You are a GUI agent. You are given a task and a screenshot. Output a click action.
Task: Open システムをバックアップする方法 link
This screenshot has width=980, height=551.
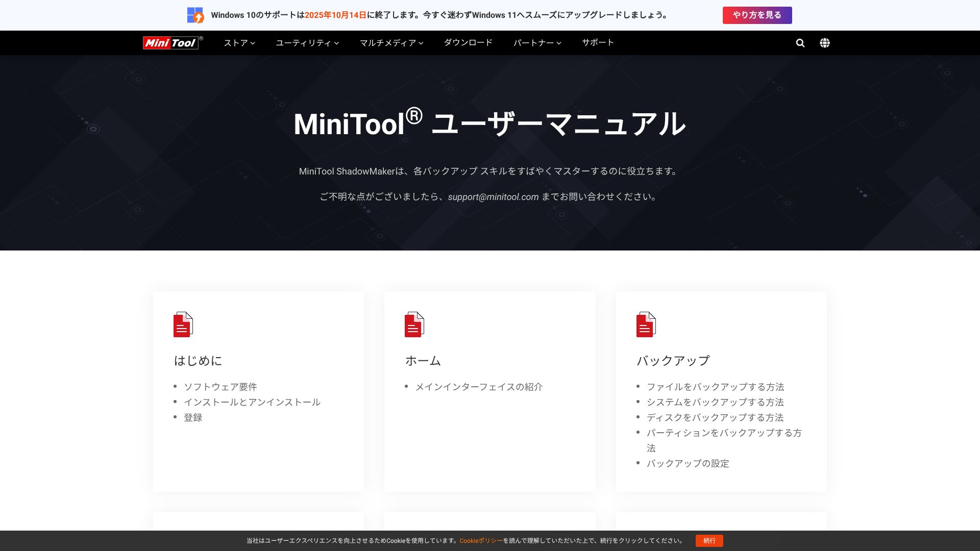point(715,402)
